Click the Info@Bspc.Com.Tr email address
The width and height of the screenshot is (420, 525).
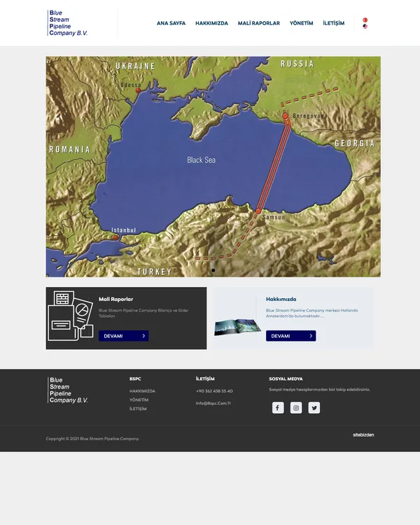213,403
